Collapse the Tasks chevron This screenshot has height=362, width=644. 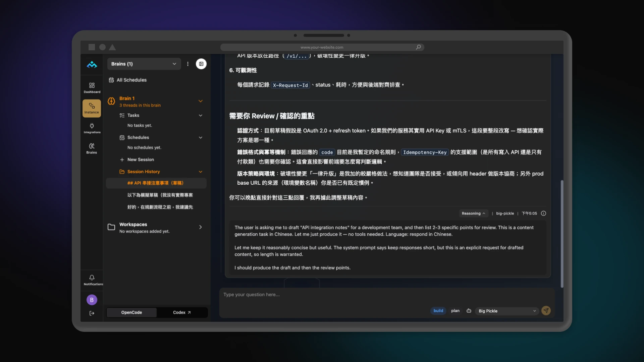[201, 116]
